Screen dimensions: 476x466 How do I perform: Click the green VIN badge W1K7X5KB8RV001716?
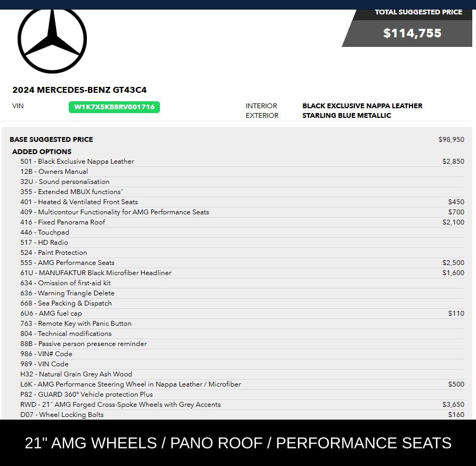click(114, 107)
